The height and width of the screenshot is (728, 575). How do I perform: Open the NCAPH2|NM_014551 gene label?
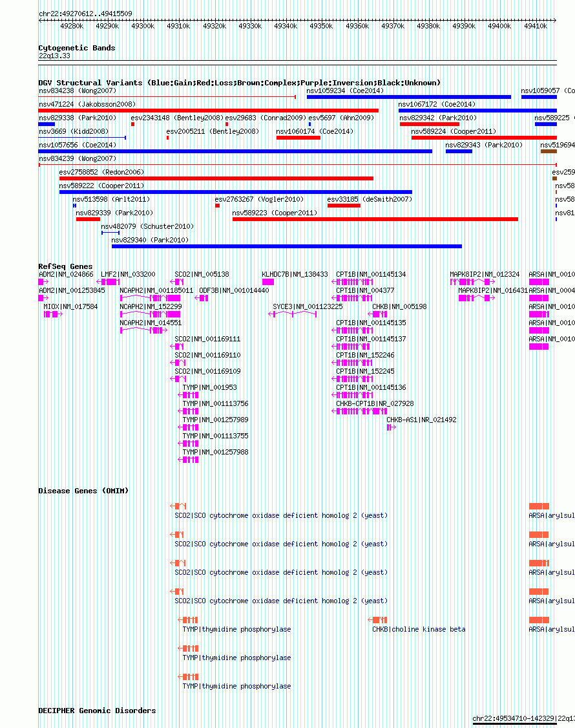click(x=151, y=323)
